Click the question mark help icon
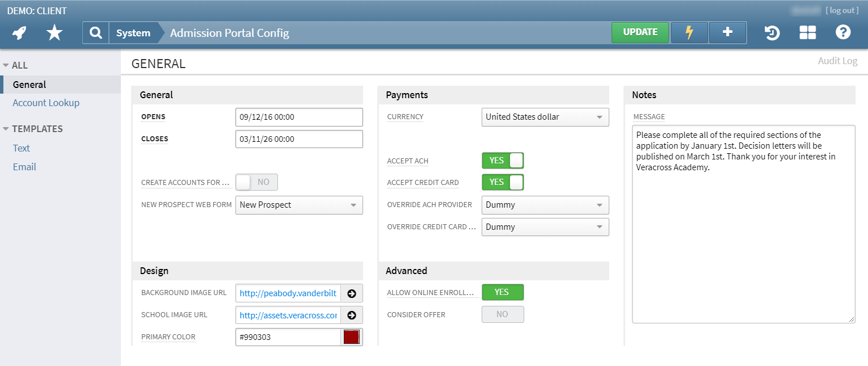Screen dimensions: 868x366 tap(843, 33)
